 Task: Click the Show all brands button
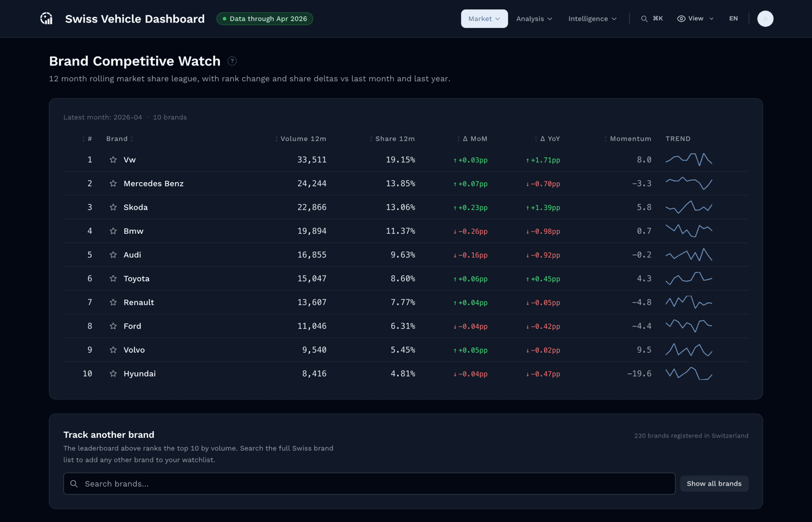[714, 484]
